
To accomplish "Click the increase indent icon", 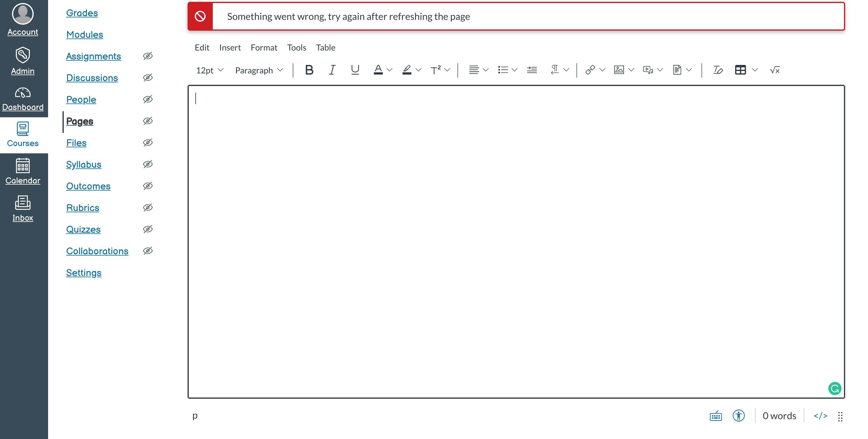I will coord(532,70).
